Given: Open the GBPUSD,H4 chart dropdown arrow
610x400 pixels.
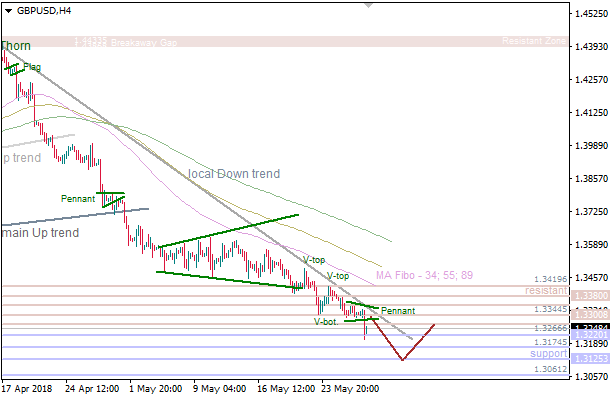Looking at the screenshot, I should [x=8, y=11].
